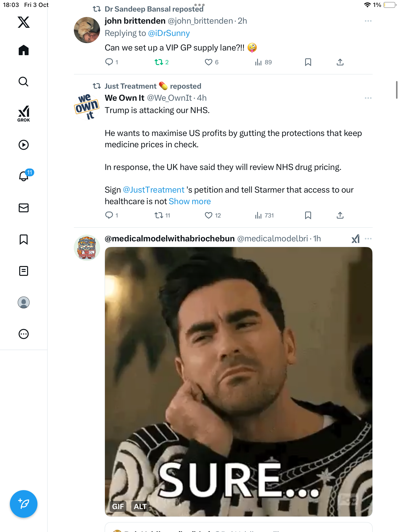Open the video play icon in sidebar
This screenshot has height=532, width=399.
[24, 145]
